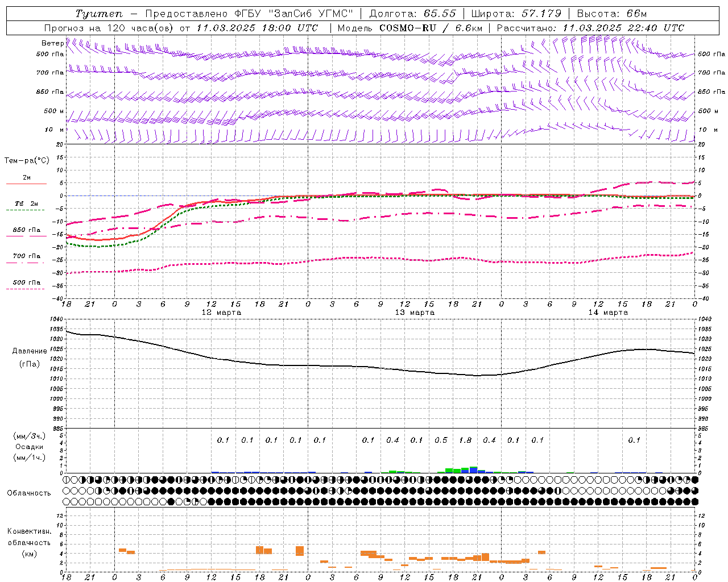The height and width of the screenshot is (582, 728).
Task: Click the Tyumen station title
Action: click(99, 14)
